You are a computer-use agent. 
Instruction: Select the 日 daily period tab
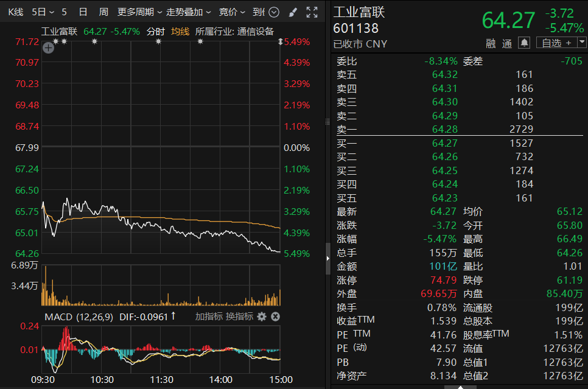coord(83,12)
